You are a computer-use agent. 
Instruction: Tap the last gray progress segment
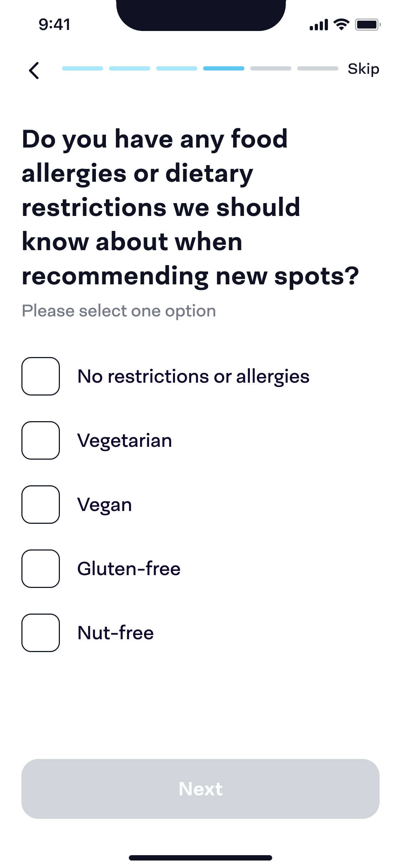click(x=318, y=68)
